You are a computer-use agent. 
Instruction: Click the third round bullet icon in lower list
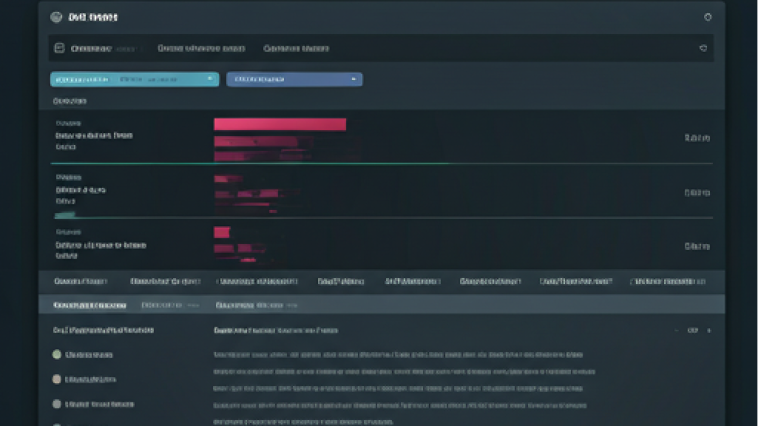pyautogui.click(x=57, y=404)
